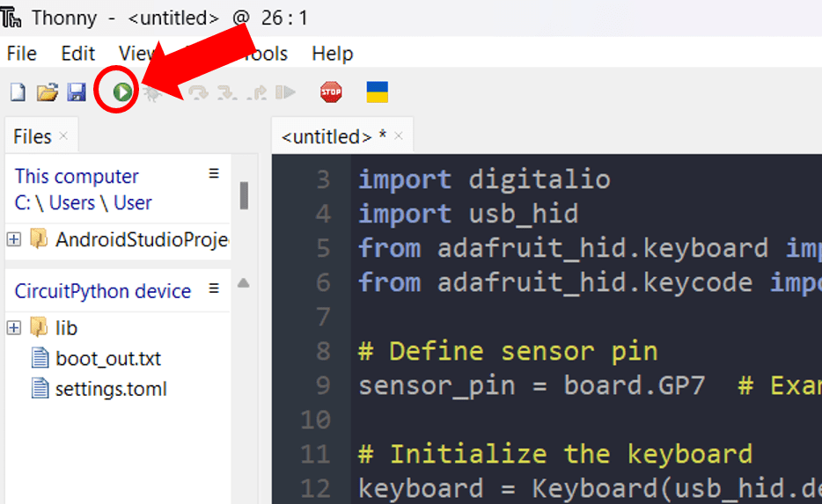
Task: Click the Debug current script bug icon
Action: [x=151, y=93]
